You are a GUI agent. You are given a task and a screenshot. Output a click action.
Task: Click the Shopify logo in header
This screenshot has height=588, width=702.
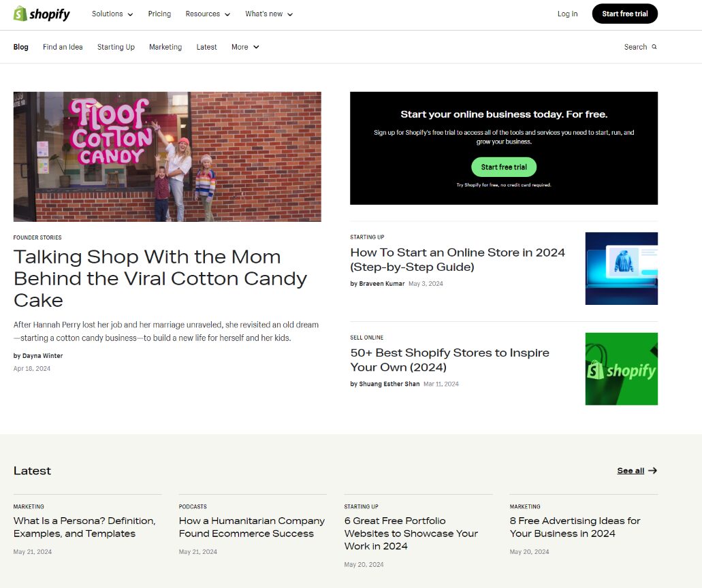42,14
